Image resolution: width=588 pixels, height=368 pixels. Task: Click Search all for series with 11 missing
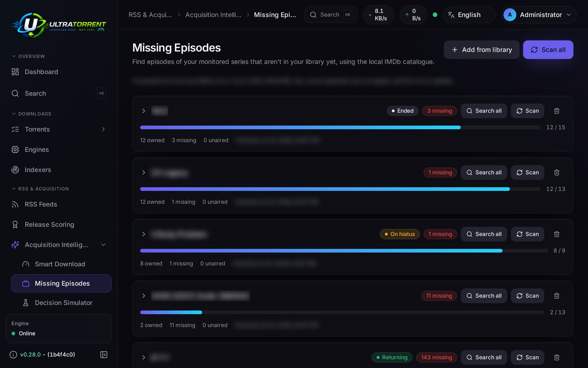[484, 296]
